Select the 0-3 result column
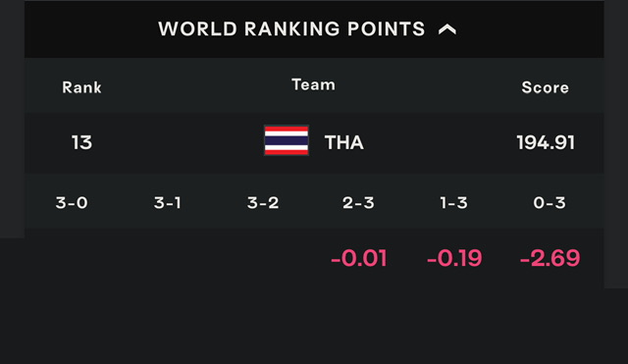The width and height of the screenshot is (628, 364). point(549,203)
